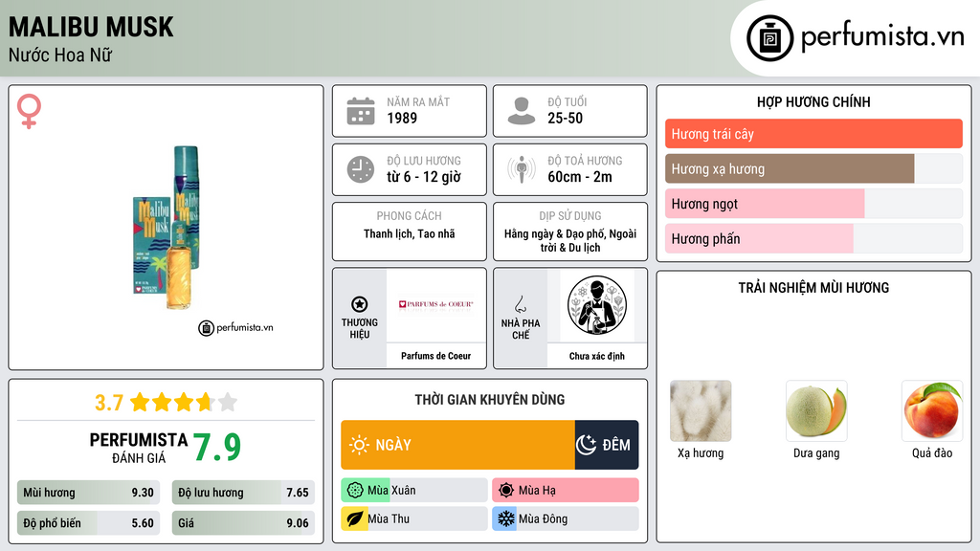Click the star rating icons next to 3.7
980x551 pixels.
point(184,402)
